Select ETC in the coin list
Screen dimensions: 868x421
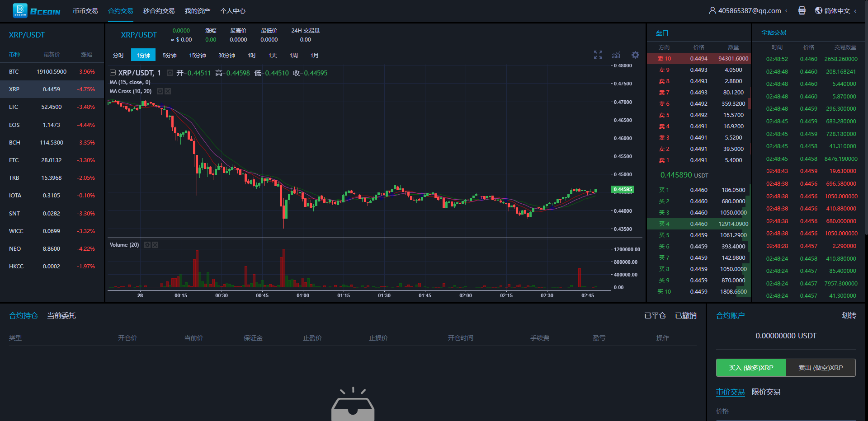pyautogui.click(x=52, y=160)
